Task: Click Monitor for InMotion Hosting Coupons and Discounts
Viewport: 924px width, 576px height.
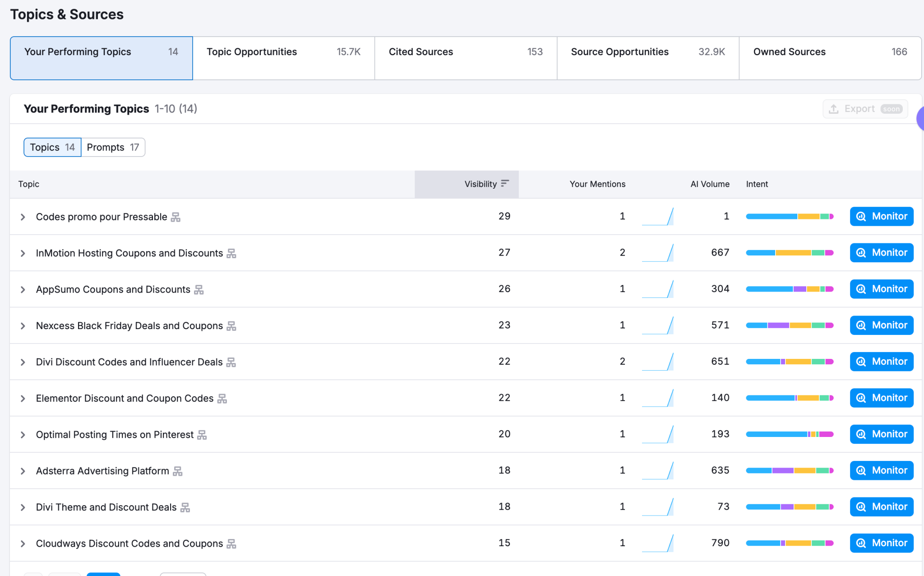Action: coord(881,252)
